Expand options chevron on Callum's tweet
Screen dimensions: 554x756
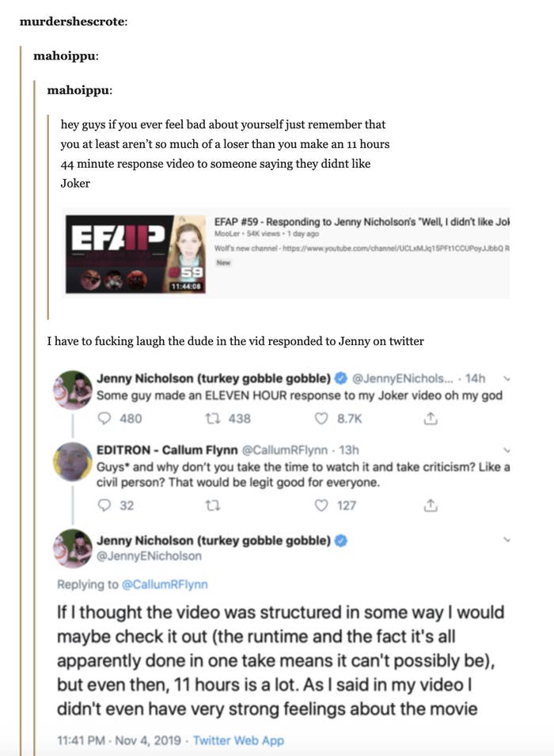coord(507,450)
